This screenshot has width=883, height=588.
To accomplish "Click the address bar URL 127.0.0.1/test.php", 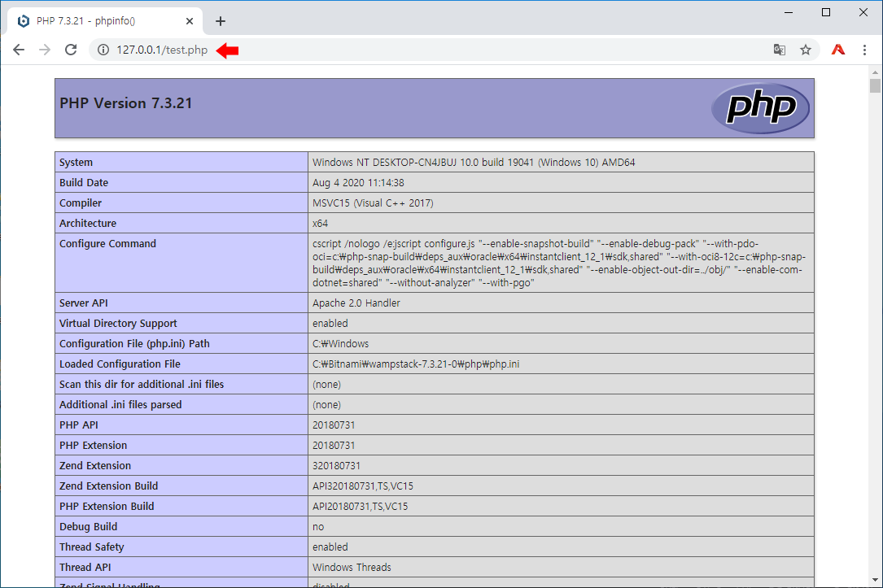I will tap(162, 50).
